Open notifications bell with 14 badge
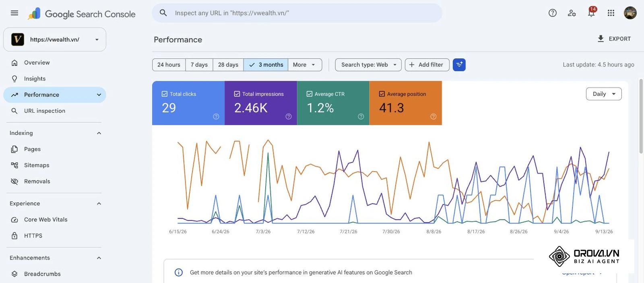The image size is (644, 283). point(591,12)
